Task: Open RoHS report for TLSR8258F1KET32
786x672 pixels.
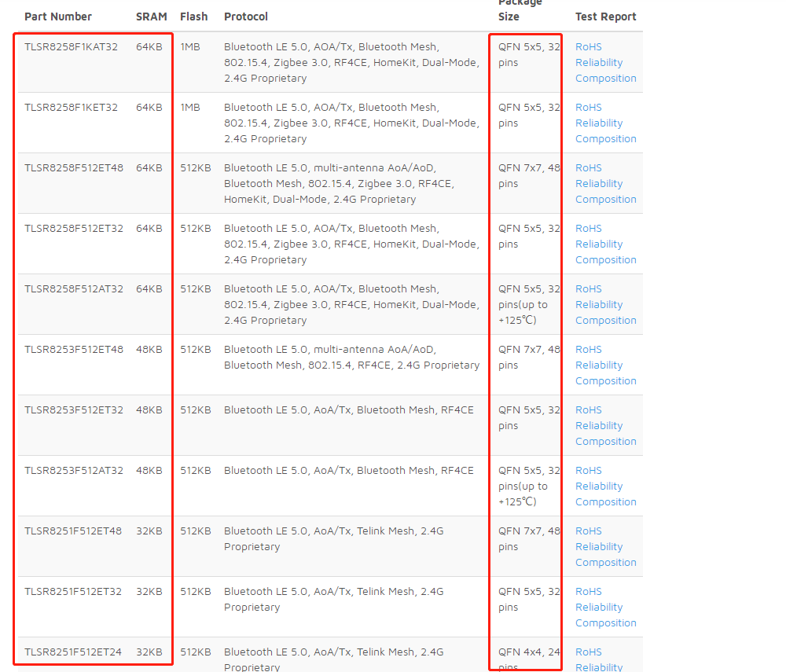Action: 588,108
